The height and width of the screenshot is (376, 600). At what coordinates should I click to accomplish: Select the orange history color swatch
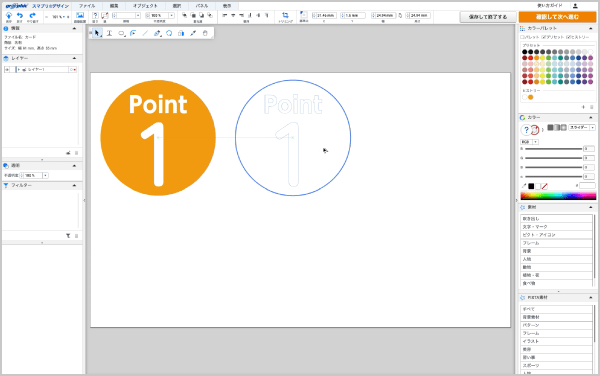point(531,97)
